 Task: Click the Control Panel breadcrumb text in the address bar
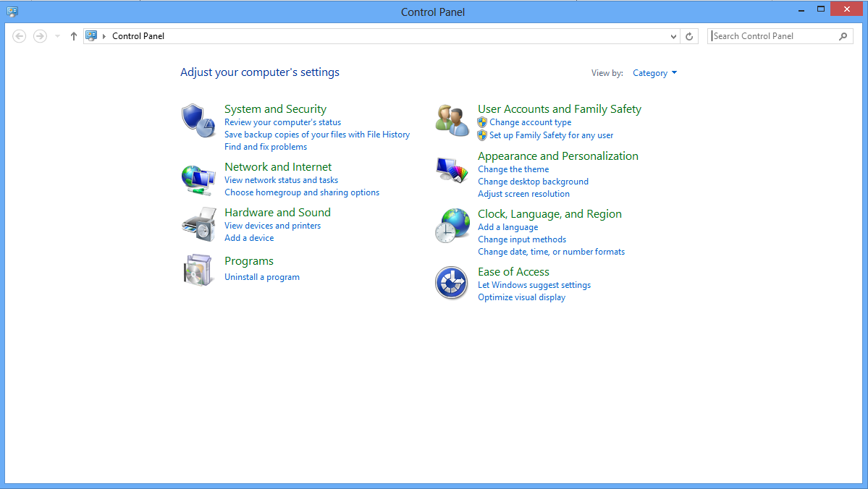click(138, 36)
